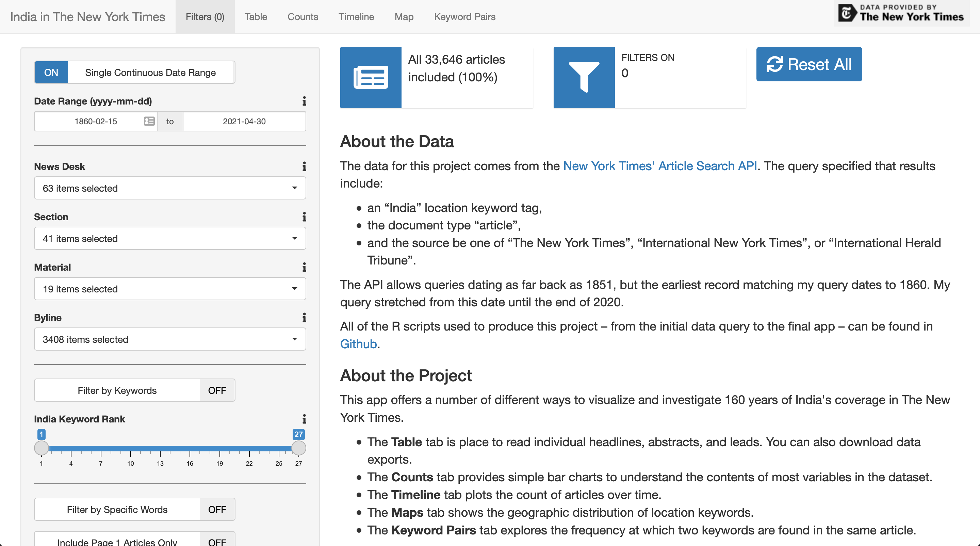Click India in The New York Times title

[x=87, y=17]
